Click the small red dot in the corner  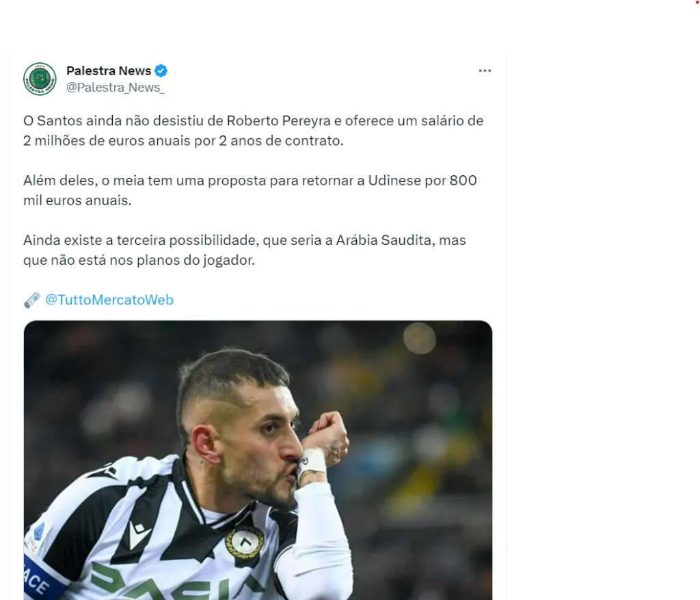coord(698,2)
